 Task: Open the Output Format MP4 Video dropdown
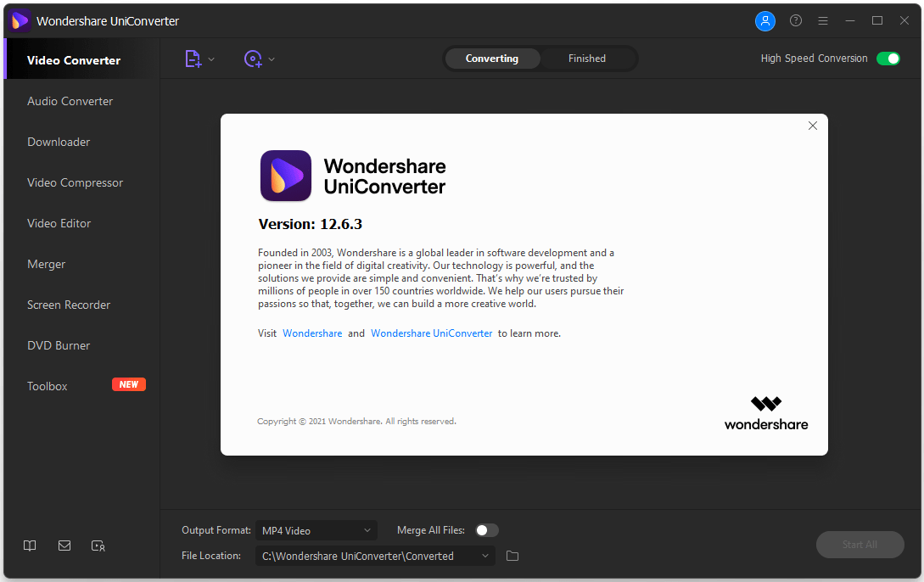(316, 531)
